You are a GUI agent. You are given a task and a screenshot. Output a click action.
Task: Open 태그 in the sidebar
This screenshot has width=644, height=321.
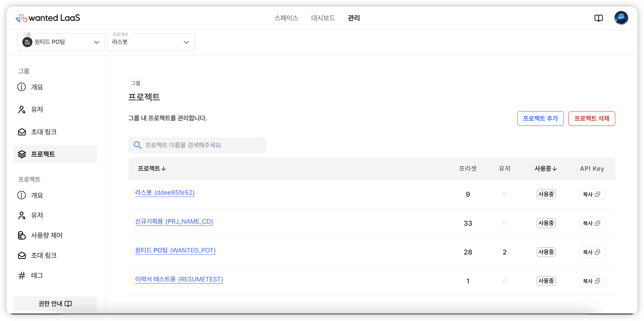coord(55,275)
